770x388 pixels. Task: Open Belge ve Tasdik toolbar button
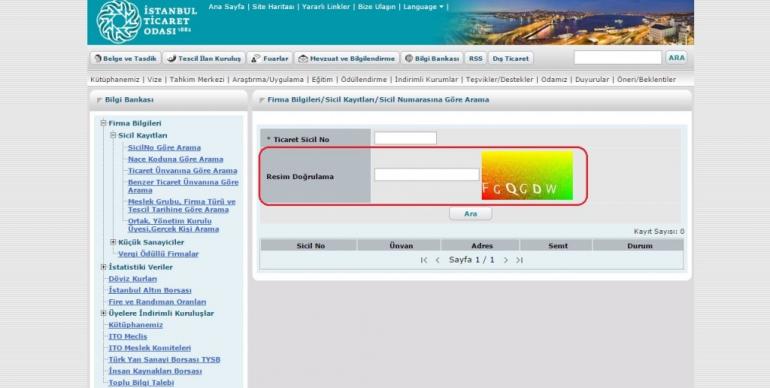pos(125,58)
